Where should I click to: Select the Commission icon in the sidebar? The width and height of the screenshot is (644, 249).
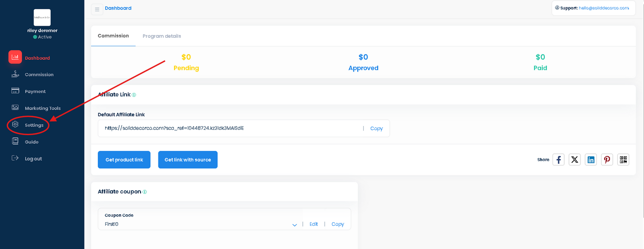pyautogui.click(x=15, y=74)
